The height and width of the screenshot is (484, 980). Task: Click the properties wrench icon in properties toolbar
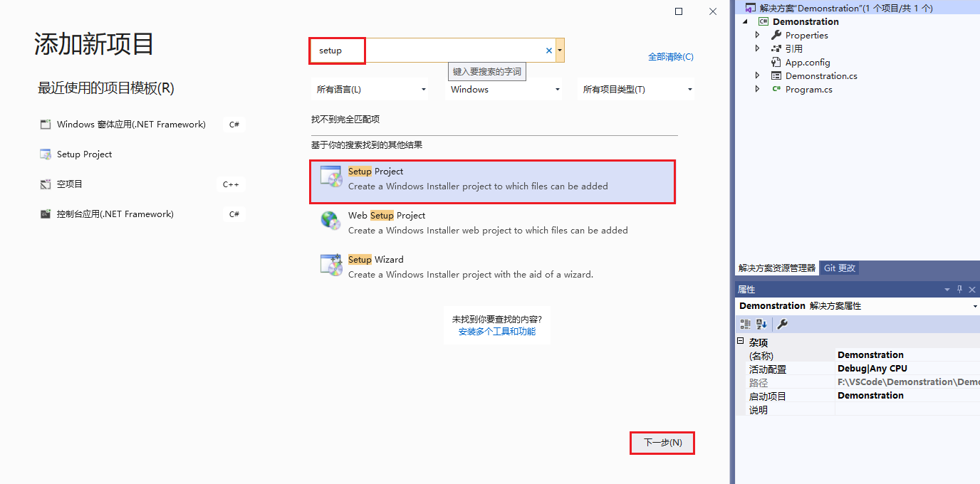pos(782,324)
